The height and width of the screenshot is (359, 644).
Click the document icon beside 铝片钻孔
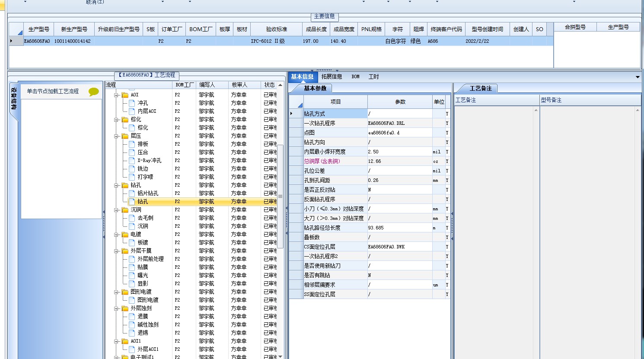[132, 193]
